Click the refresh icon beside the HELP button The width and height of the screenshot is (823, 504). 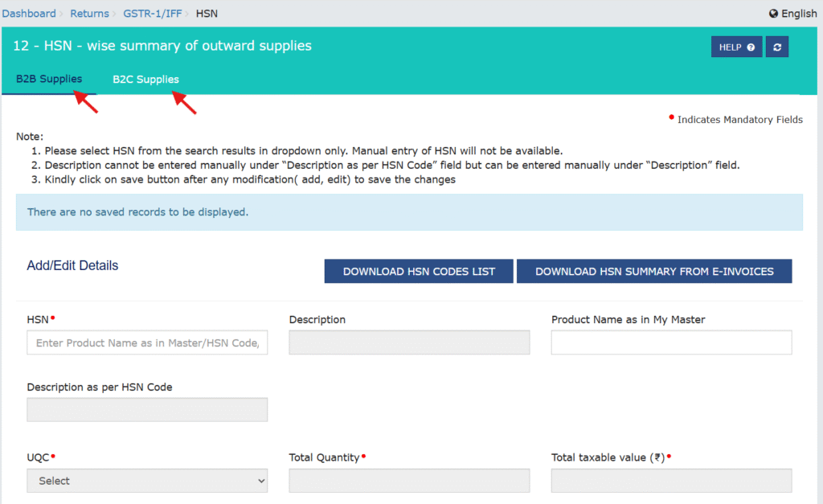(776, 47)
